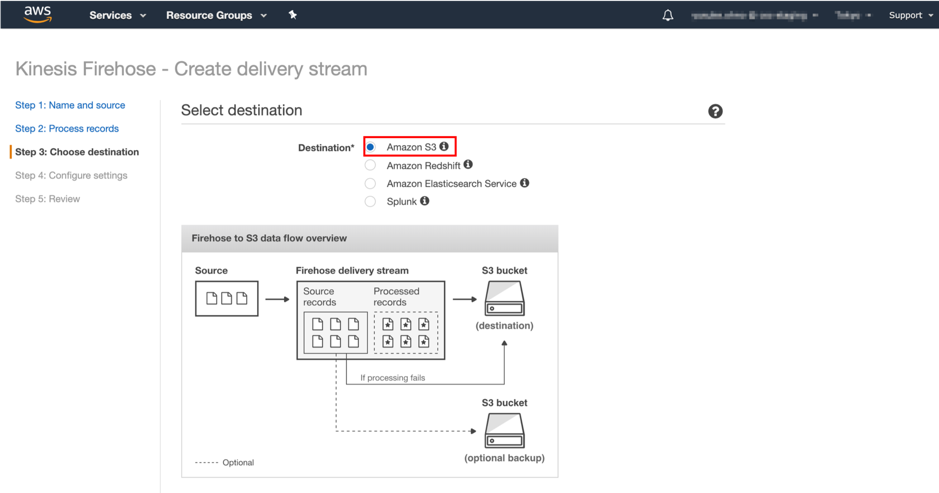
Task: Click info icon next to Amazon S3
Action: point(444,147)
